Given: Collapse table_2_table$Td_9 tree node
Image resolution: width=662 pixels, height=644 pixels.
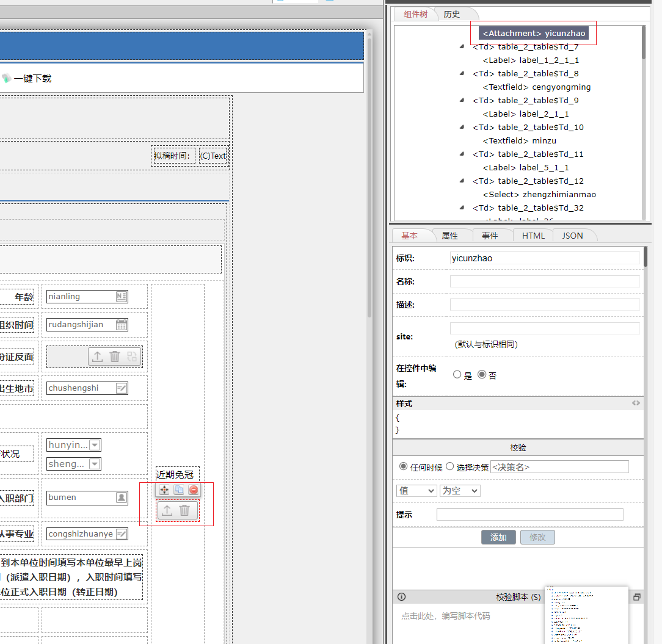Looking at the screenshot, I should (462, 101).
